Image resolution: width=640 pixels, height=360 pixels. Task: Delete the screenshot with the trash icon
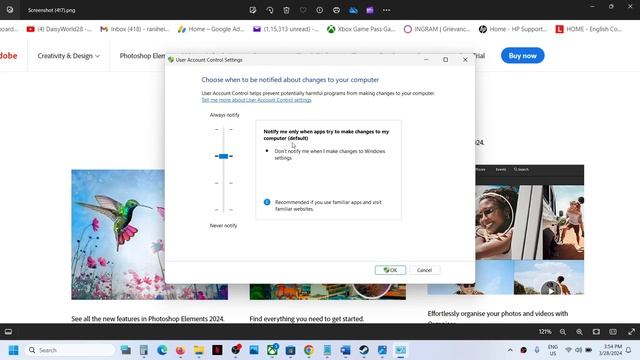(286, 10)
